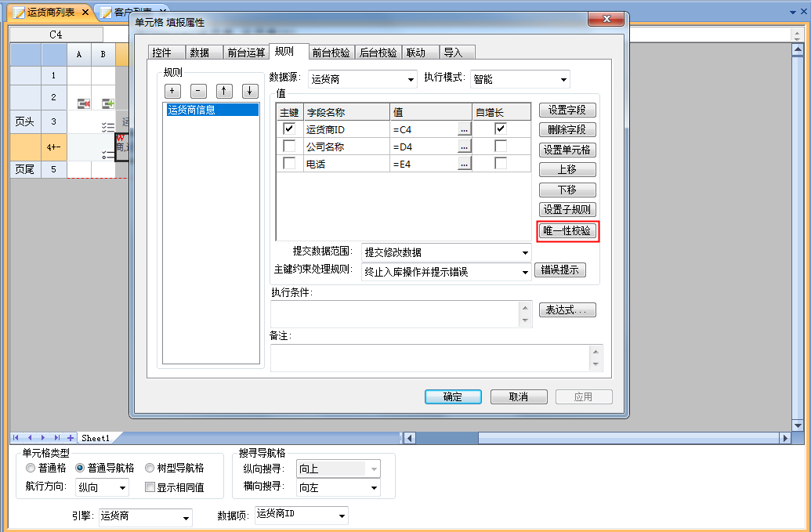The height and width of the screenshot is (532, 811).
Task: Click the add rule plus icon
Action: tap(172, 91)
